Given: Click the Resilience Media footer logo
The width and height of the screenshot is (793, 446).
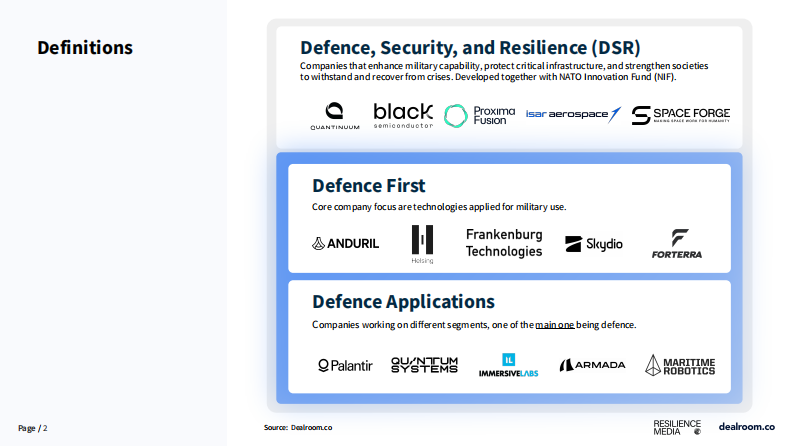Looking at the screenshot, I should tap(677, 428).
